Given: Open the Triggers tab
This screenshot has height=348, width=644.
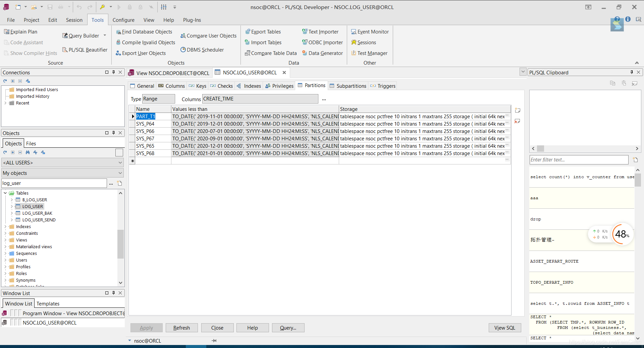Looking at the screenshot, I should [x=383, y=86].
